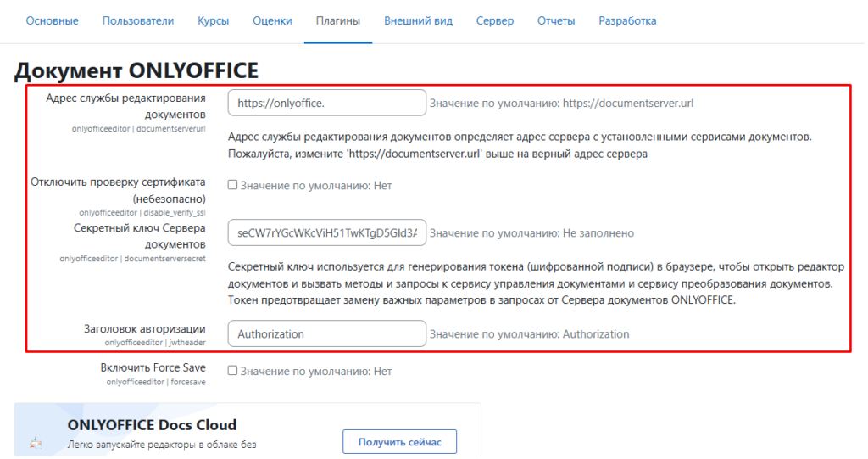Click the Authorization header input field
Screen dimensions: 868x459
pos(326,333)
